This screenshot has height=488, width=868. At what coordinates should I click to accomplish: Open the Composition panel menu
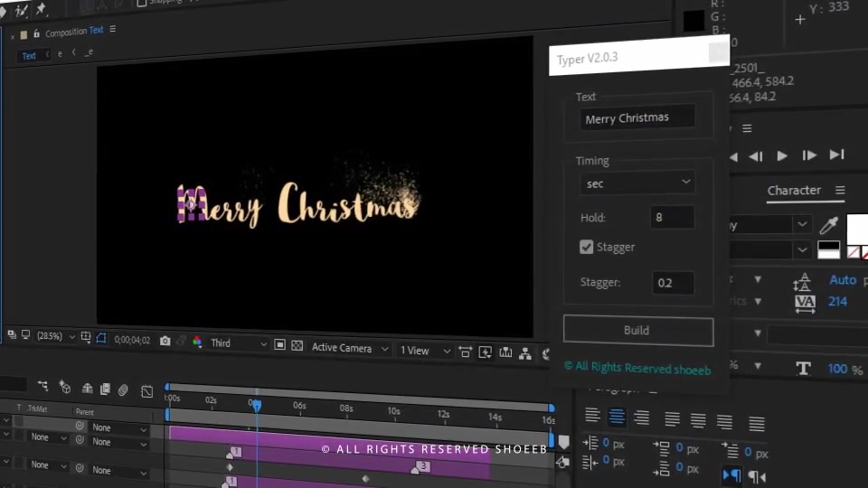coord(113,29)
